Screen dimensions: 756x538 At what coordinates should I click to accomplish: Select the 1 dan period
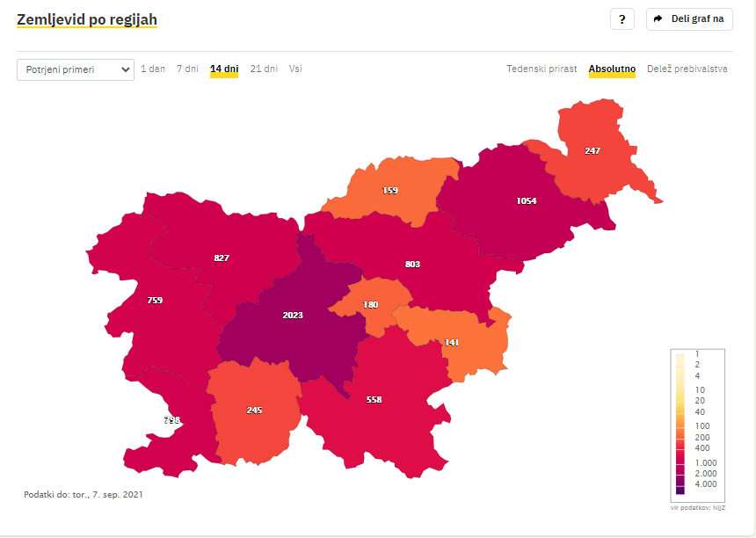coord(153,69)
